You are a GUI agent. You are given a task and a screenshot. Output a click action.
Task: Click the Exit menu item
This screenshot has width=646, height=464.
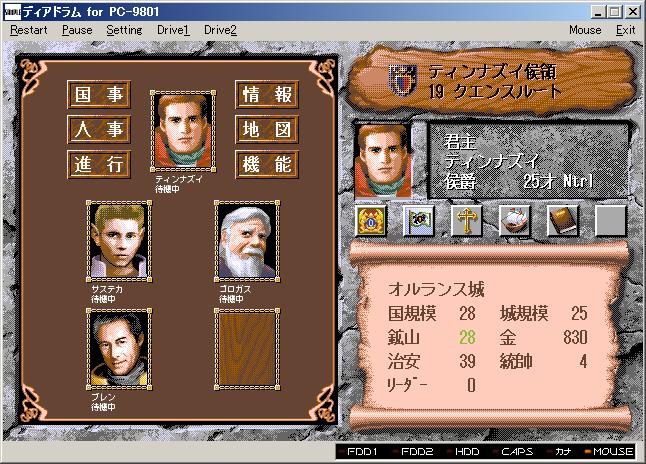(x=625, y=30)
